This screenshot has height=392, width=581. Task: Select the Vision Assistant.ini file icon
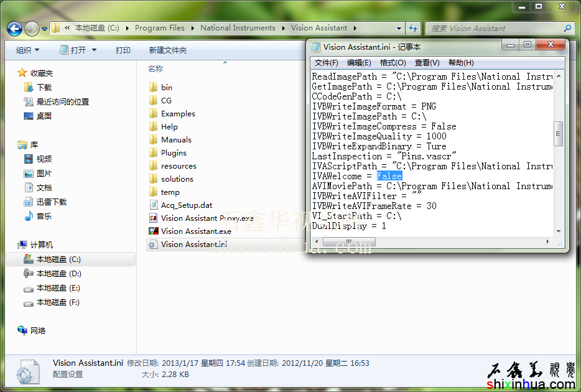(x=153, y=245)
